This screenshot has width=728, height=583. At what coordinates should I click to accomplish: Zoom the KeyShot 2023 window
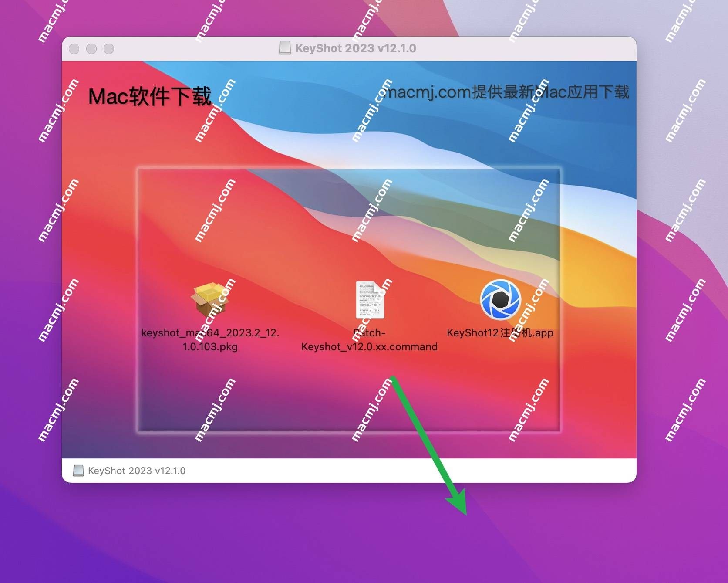coord(109,49)
